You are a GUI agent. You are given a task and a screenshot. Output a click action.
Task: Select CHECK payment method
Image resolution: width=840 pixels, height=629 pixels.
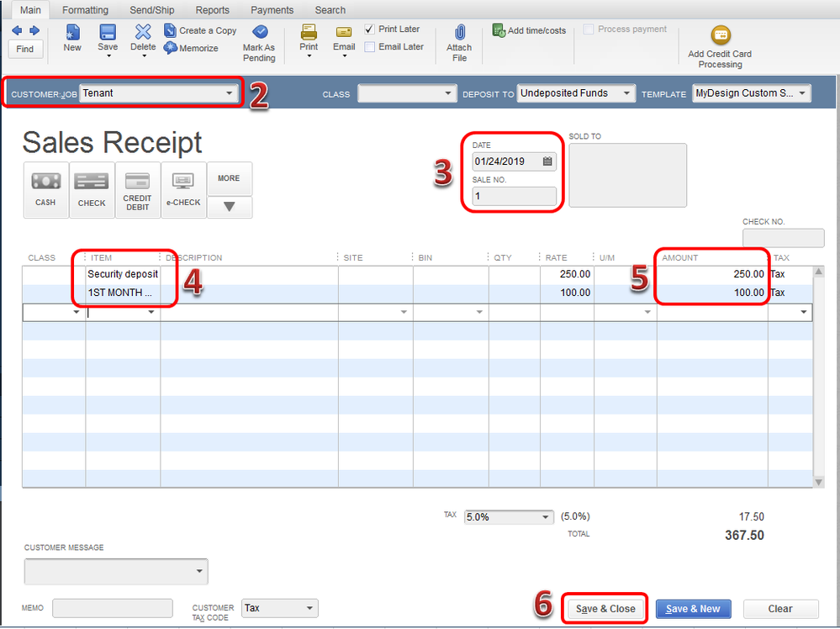coord(92,190)
